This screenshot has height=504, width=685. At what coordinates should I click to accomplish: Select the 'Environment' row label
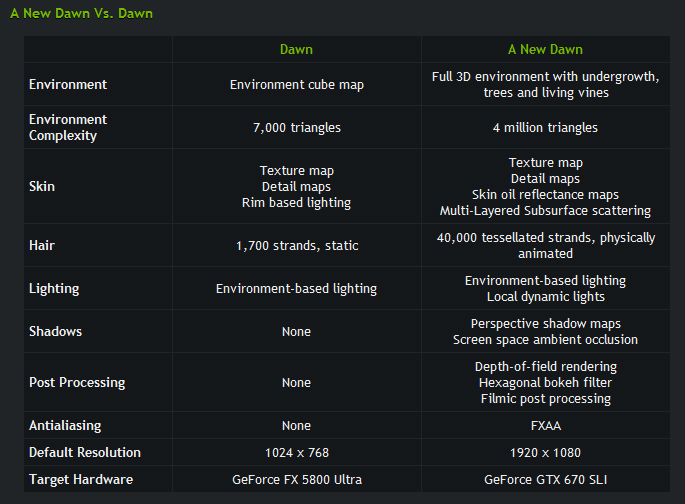[x=68, y=85]
